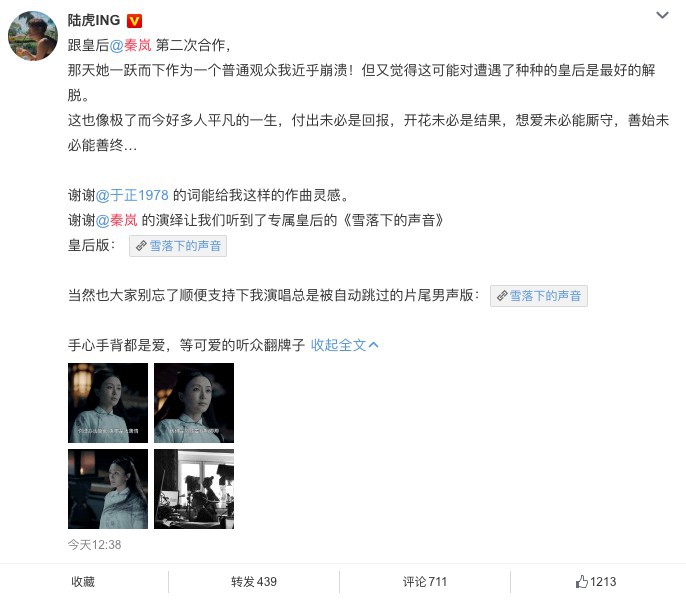Visit the @于正1978 mention link
Image resolution: width=686 pixels, height=600 pixels.
click(132, 195)
